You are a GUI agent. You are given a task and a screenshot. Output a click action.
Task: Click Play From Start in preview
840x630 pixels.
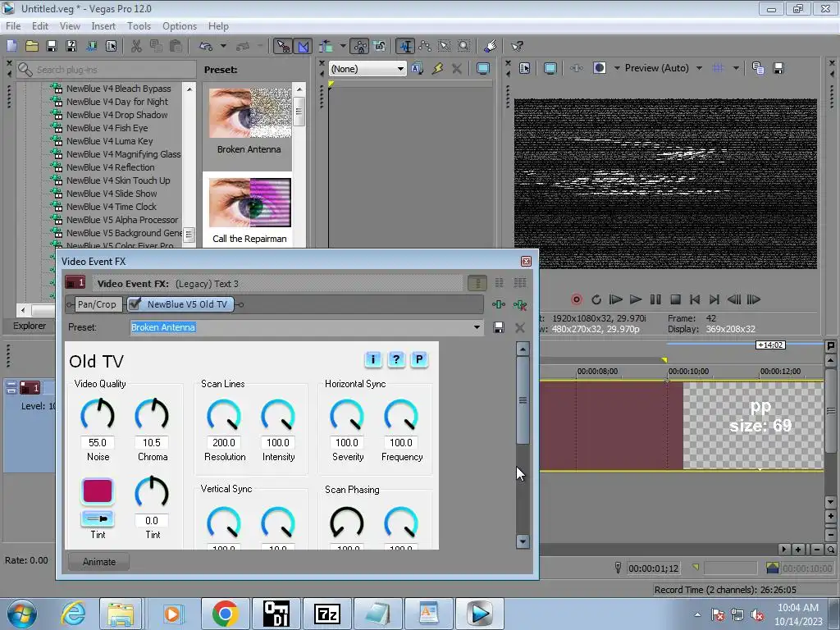(616, 299)
